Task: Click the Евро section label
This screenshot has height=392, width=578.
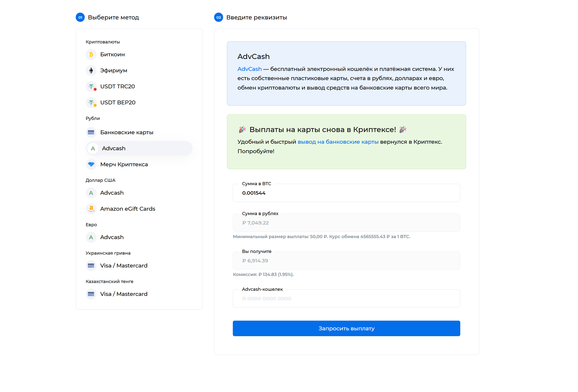Action: pyautogui.click(x=91, y=225)
